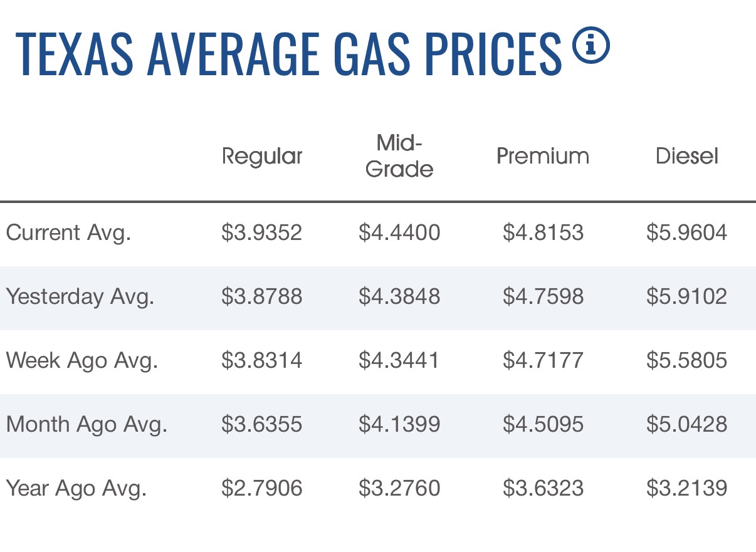Click the info icon beside the title
Viewport: 756px width, 552px height.
coord(591,46)
